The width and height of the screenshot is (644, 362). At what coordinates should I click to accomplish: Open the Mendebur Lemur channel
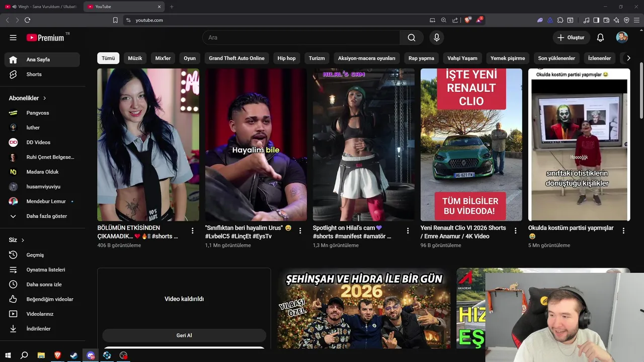42,201
